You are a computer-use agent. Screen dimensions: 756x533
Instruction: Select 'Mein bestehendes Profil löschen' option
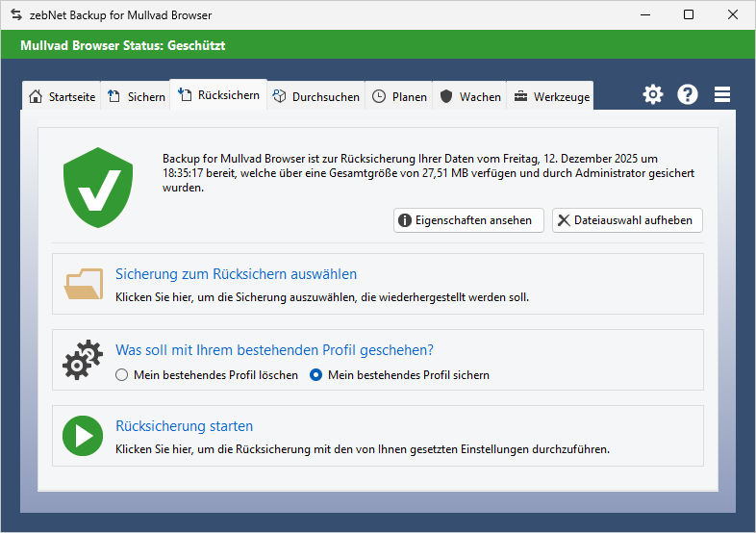(x=122, y=375)
